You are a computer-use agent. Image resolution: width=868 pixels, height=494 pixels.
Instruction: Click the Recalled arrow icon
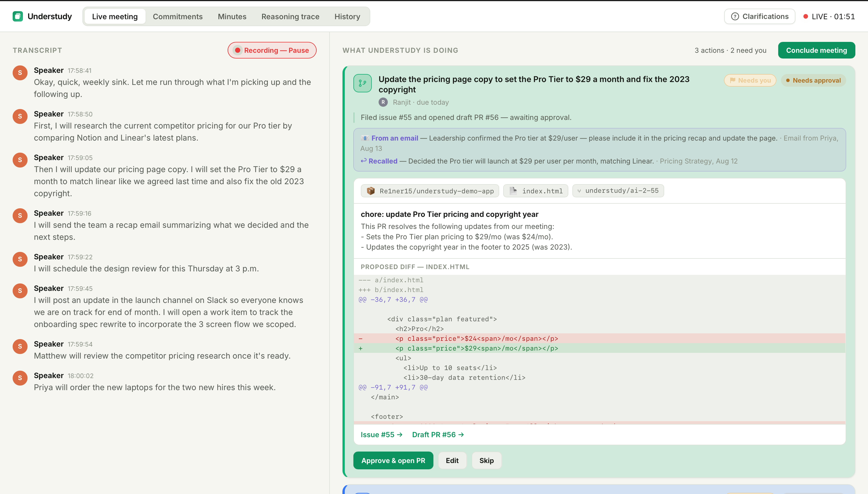click(x=364, y=161)
